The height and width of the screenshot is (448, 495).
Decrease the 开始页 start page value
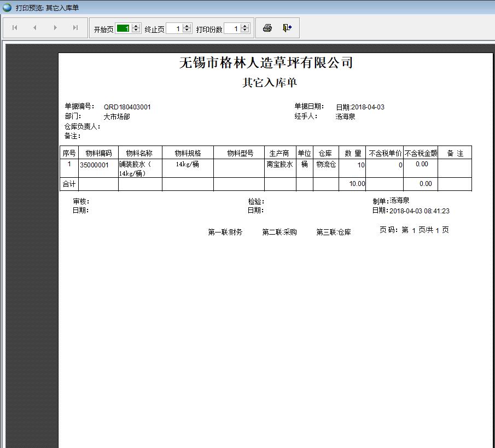136,31
